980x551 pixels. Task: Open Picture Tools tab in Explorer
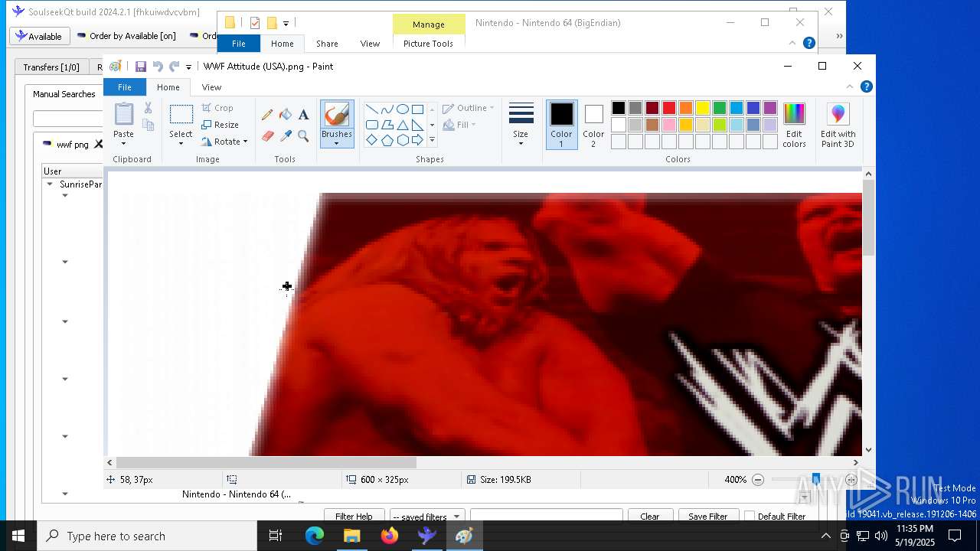pos(428,44)
